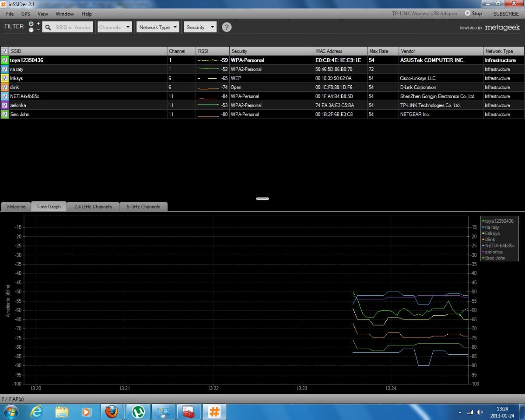Viewport: 525px width, 420px height.
Task: Launch Internet Explorer from taskbar
Action: [x=37, y=412]
